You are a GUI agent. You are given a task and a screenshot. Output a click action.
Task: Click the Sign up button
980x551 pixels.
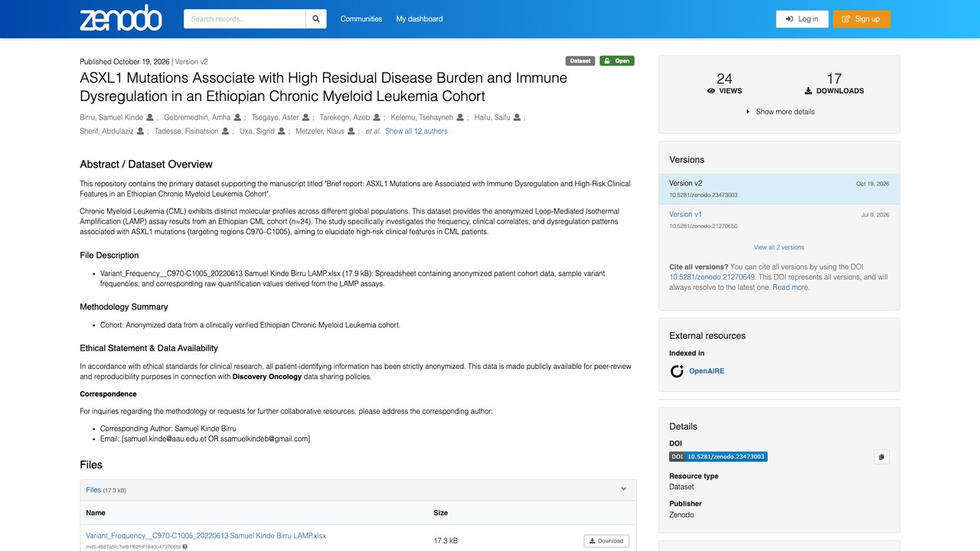(861, 19)
